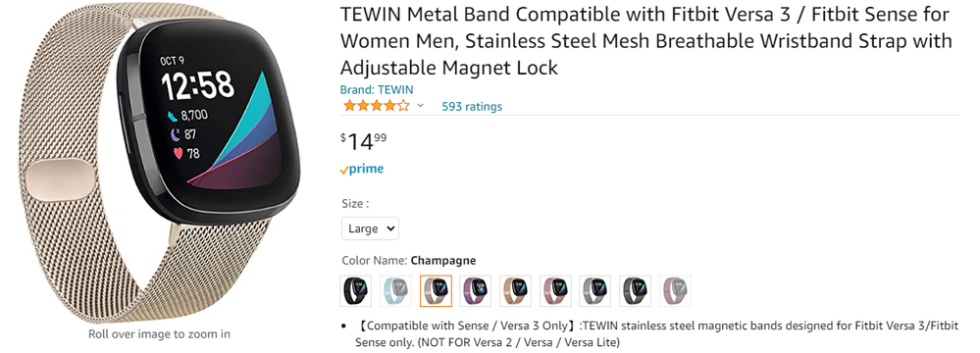Open the Size dropdown showing Large
The image size is (980, 353).
(370, 228)
